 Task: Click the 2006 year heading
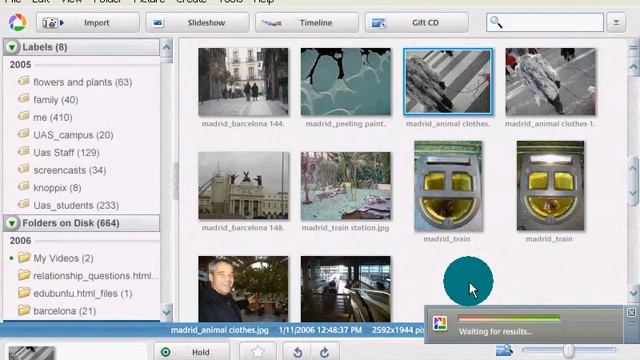(x=20, y=241)
